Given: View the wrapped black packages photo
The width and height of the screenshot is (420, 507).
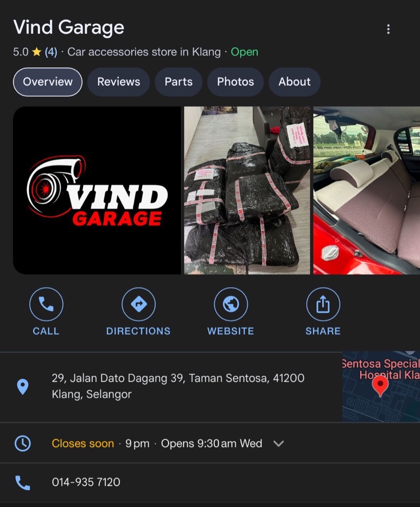Looking at the screenshot, I should pos(247,190).
